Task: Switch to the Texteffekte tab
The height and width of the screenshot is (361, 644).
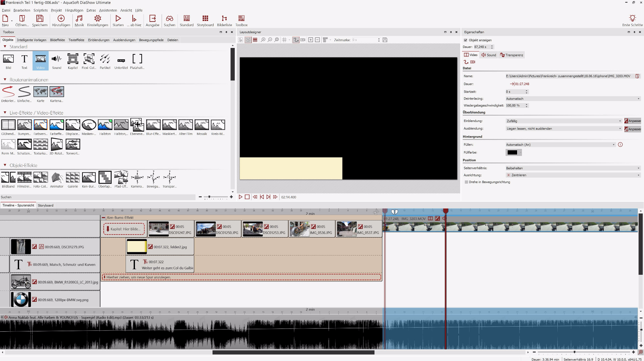Action: pos(76,40)
